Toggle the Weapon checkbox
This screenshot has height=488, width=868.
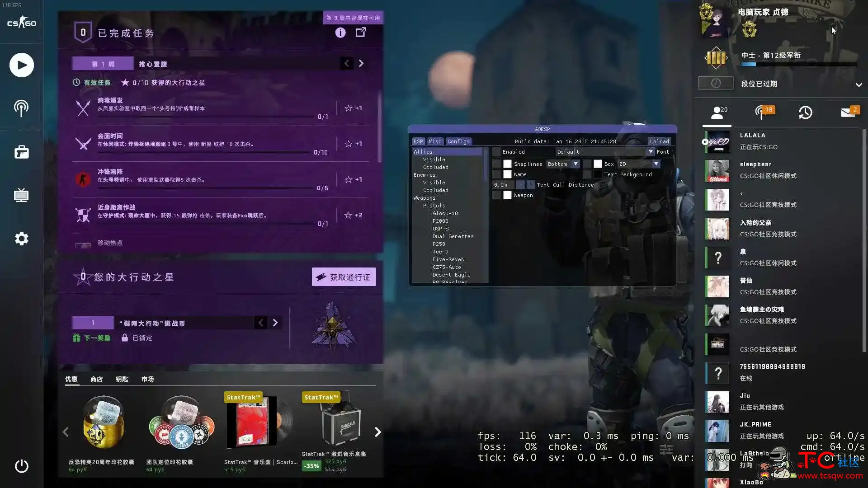(496, 195)
